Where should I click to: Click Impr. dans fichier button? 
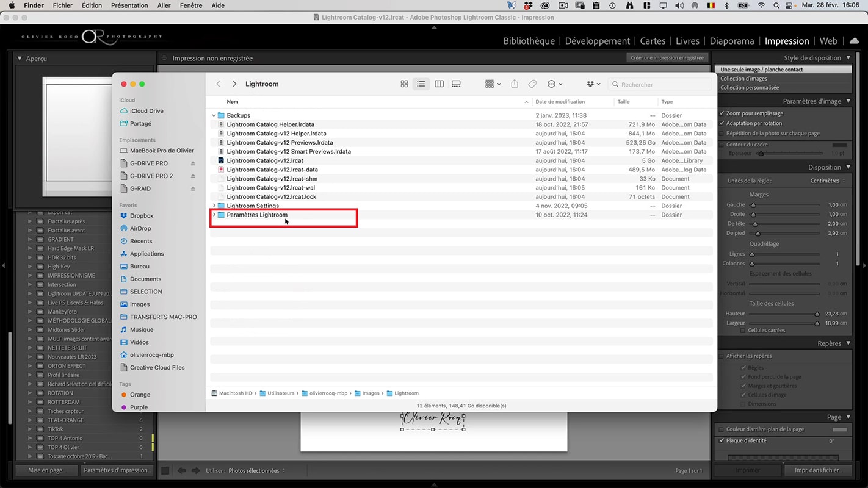817,470
